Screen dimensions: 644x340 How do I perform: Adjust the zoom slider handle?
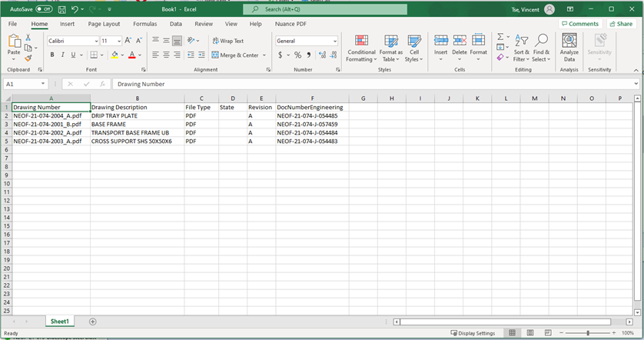[x=588, y=332]
